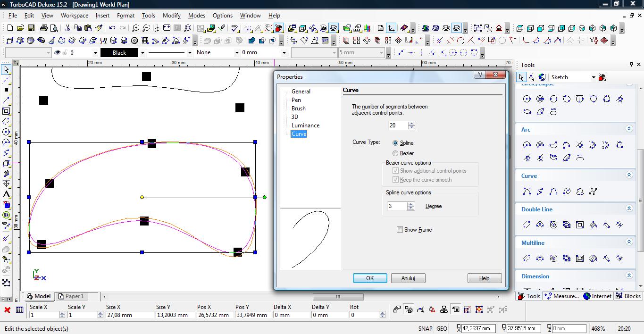The height and width of the screenshot is (334, 644).
Task: Click the Anuluj button
Action: (408, 278)
